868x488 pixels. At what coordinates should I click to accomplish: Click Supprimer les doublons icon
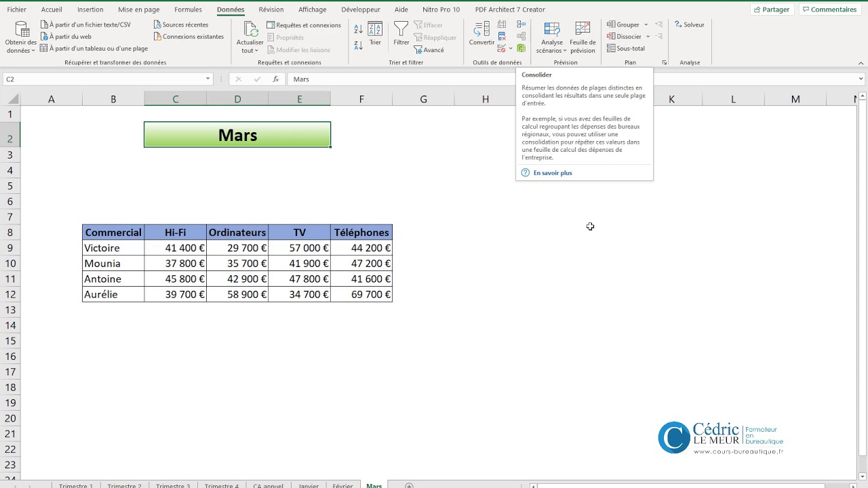502,37
